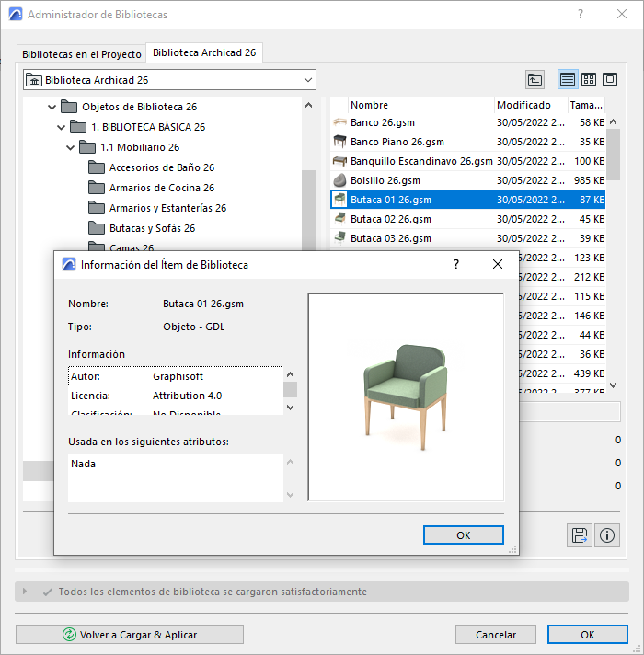
Task: Click the library item info icon
Action: pos(607,535)
